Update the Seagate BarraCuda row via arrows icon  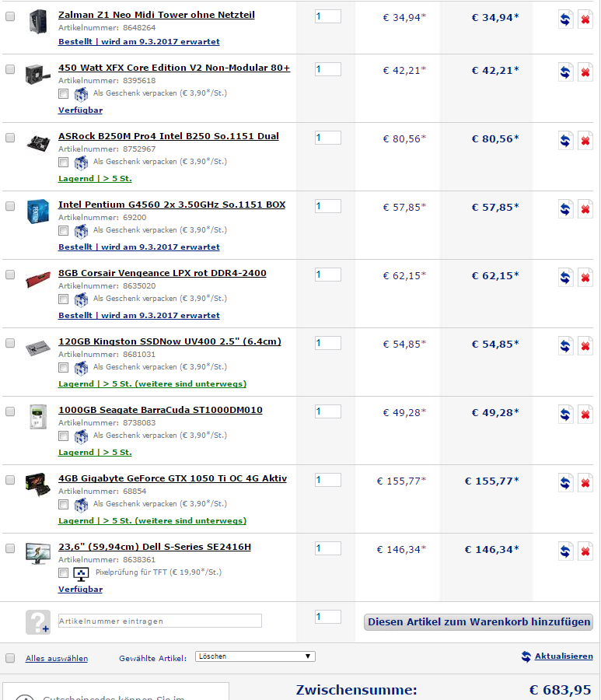point(565,415)
